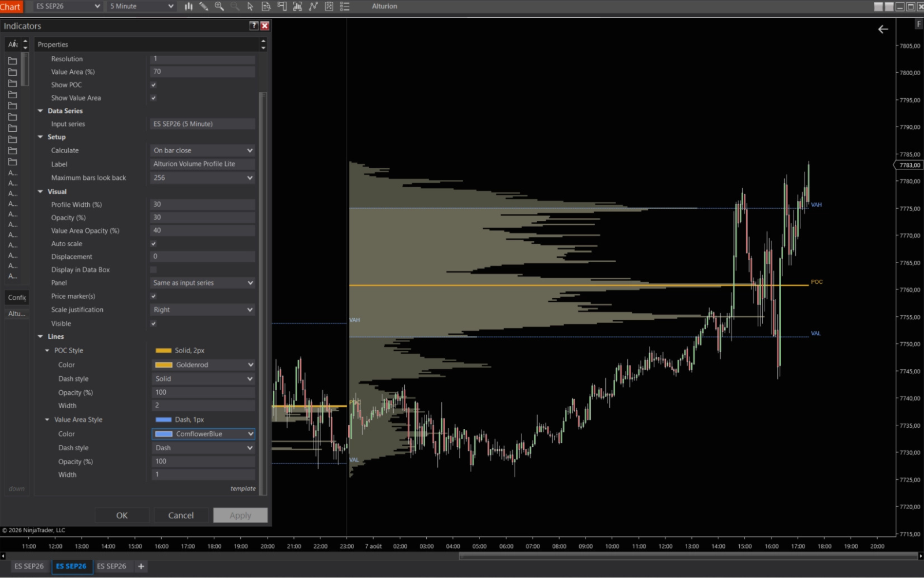Screen dimensions: 924x578
Task: Click the help question mark icon
Action: [254, 25]
